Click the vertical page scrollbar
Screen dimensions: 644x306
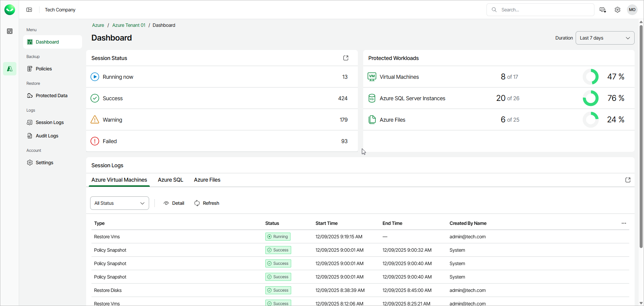coord(641,137)
